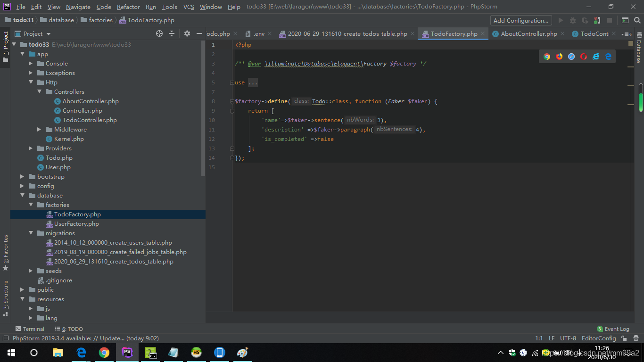Open the Favorites tool window tab
The width and height of the screenshot is (644, 362).
pos(5,253)
